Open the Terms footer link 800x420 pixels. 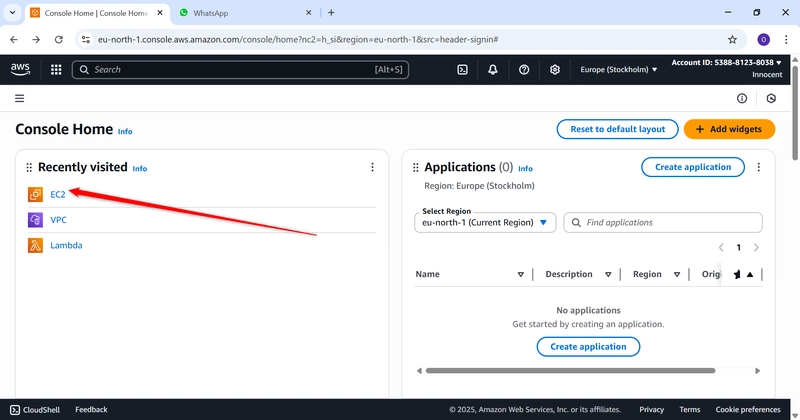coord(690,410)
